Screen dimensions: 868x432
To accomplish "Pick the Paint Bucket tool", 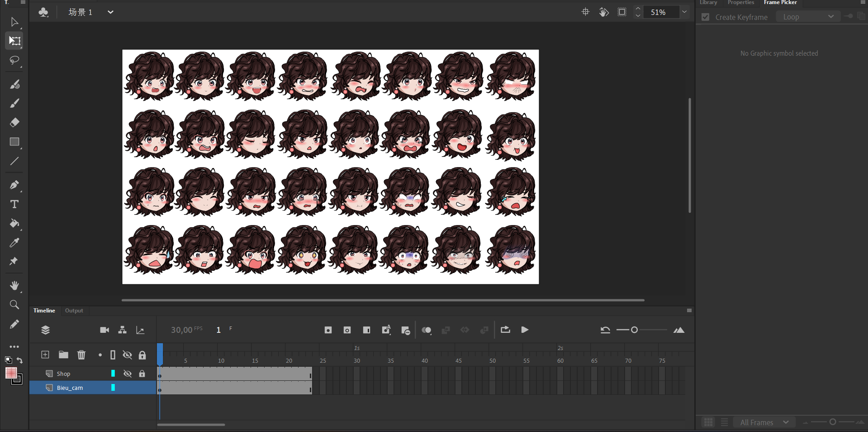I will [x=14, y=223].
